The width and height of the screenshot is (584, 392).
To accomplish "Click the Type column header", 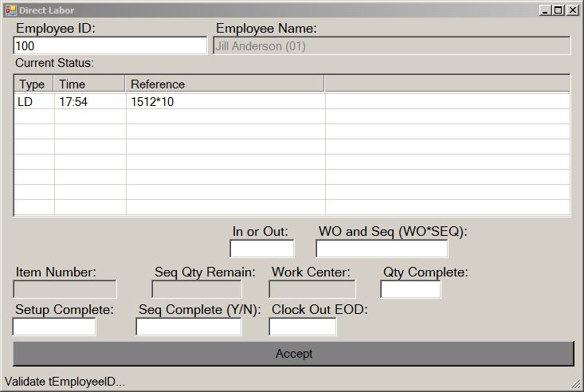I will (x=33, y=84).
